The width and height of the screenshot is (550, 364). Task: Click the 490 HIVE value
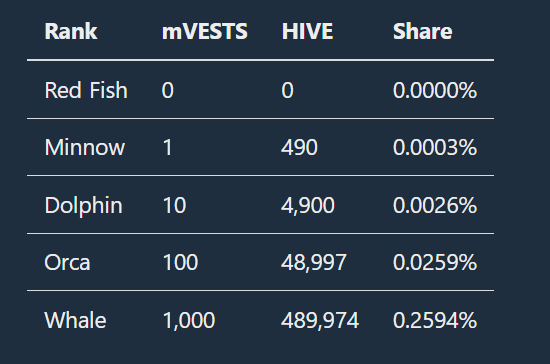299,147
